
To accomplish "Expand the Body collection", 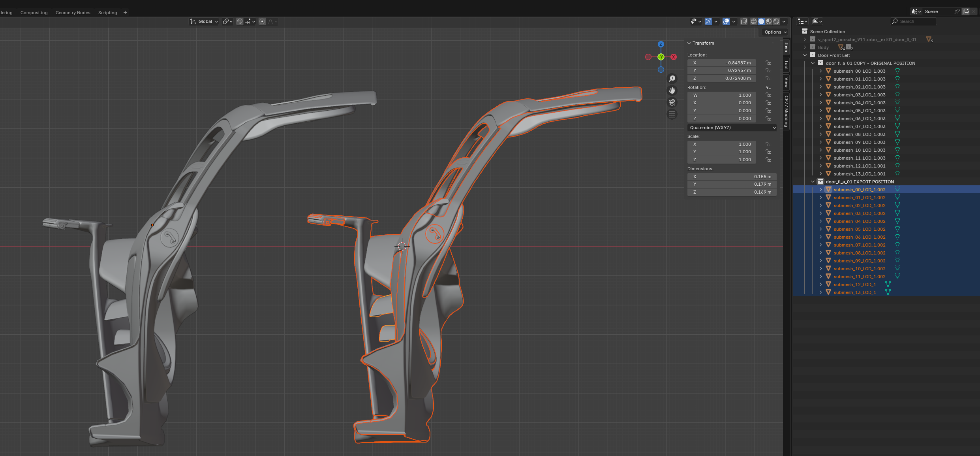I will pos(805,47).
